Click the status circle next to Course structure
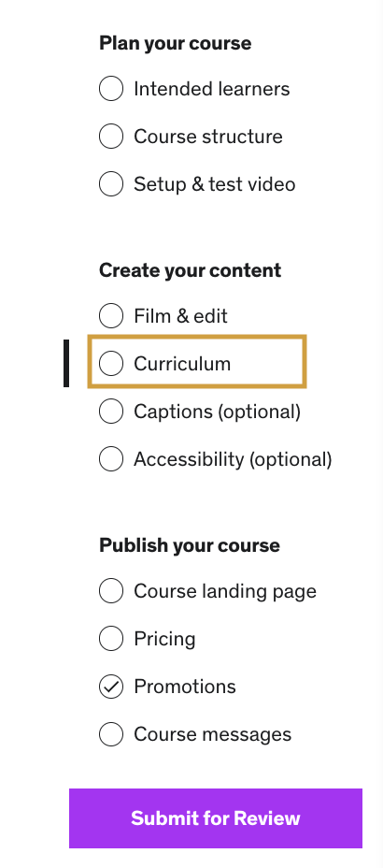383x868 pixels. 111,137
